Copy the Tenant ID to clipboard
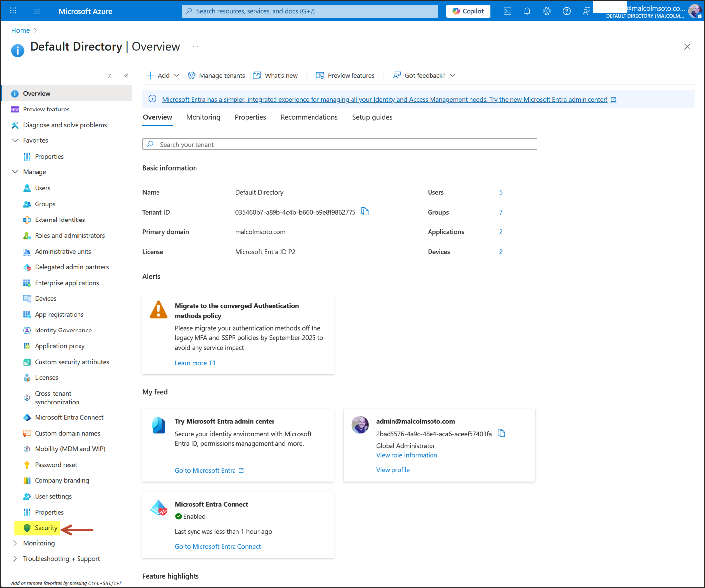The image size is (705, 588). (x=365, y=212)
